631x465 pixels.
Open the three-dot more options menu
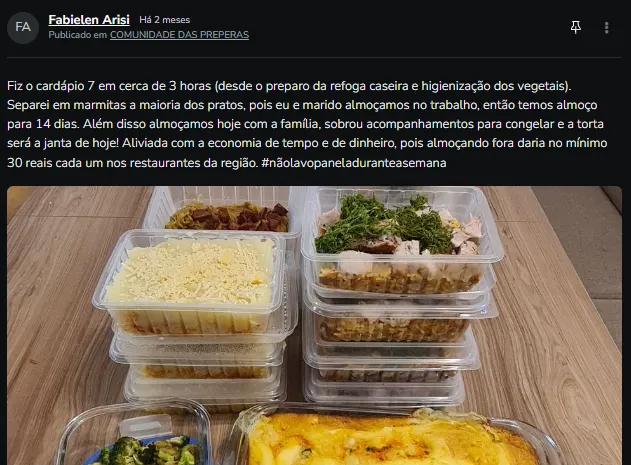606,27
